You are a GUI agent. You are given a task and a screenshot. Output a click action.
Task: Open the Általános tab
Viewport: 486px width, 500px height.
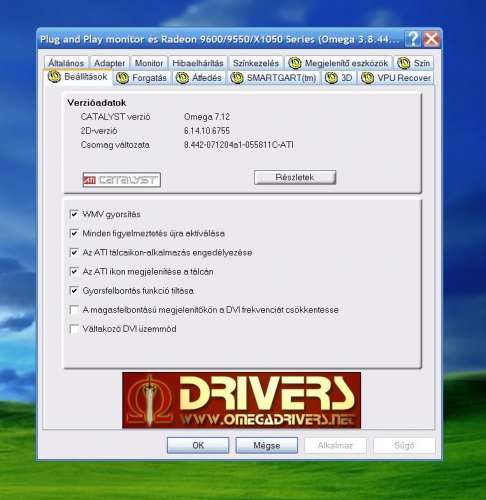pyautogui.click(x=66, y=63)
